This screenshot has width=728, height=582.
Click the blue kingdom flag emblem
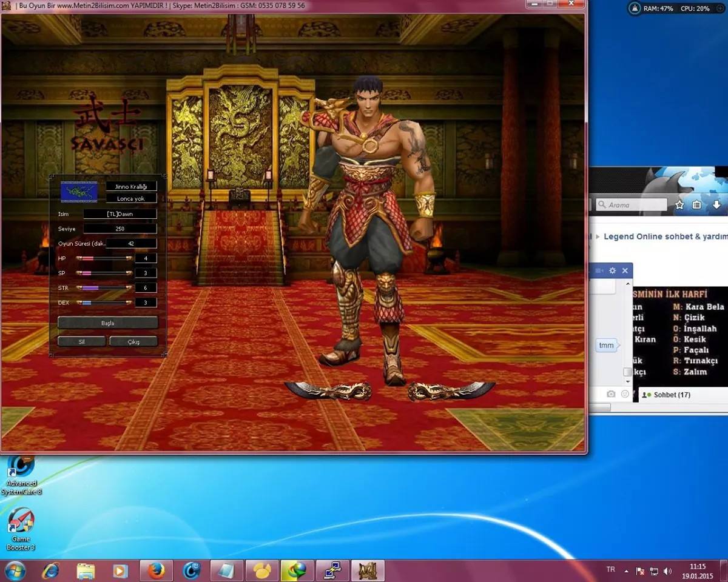(x=79, y=192)
